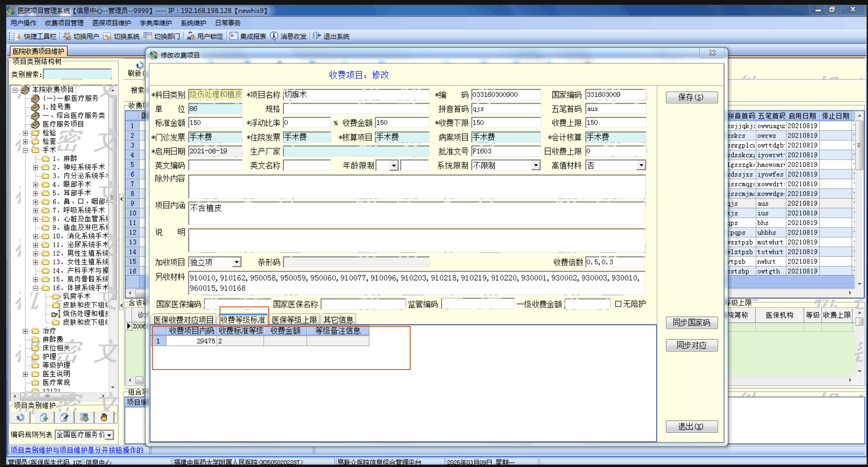Click the 类别搜索 input field
The image size is (868, 467).
(77, 74)
